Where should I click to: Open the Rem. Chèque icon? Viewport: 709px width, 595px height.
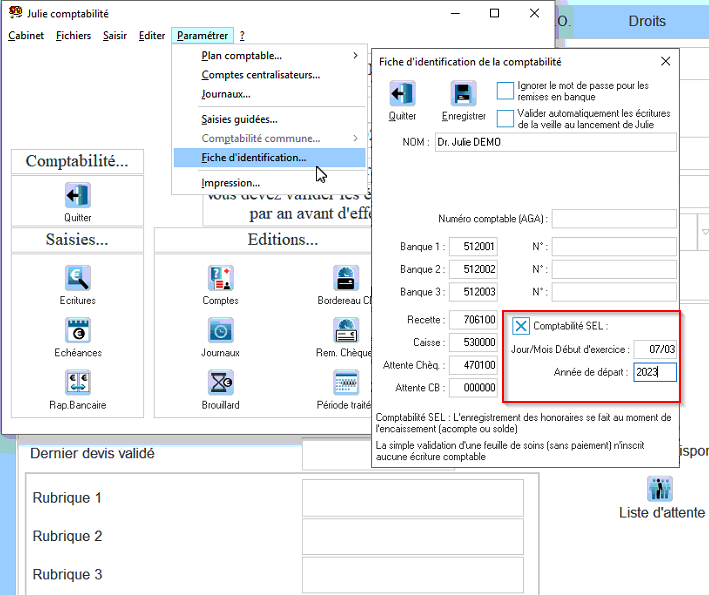pyautogui.click(x=346, y=330)
